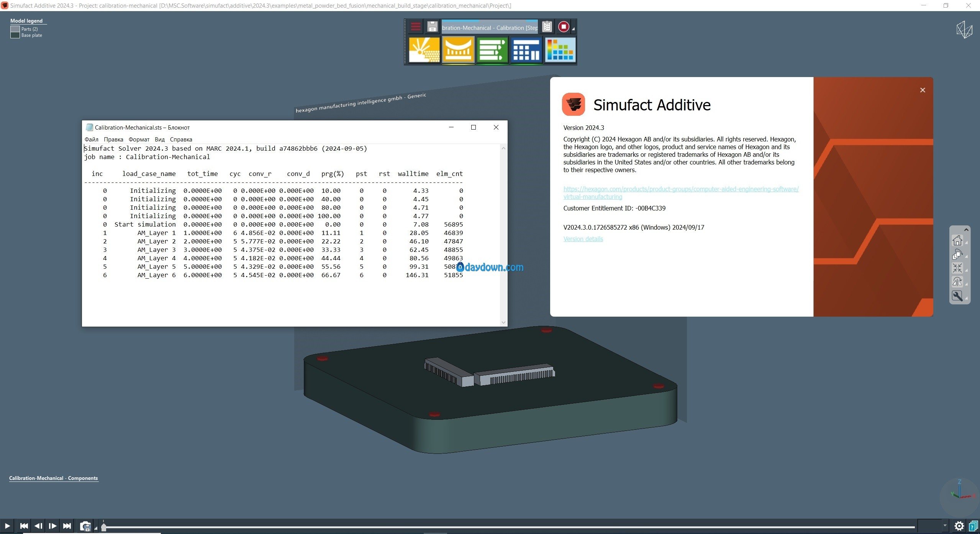Click the walltime column header text
Screen dimensions: 980x534
413,174
